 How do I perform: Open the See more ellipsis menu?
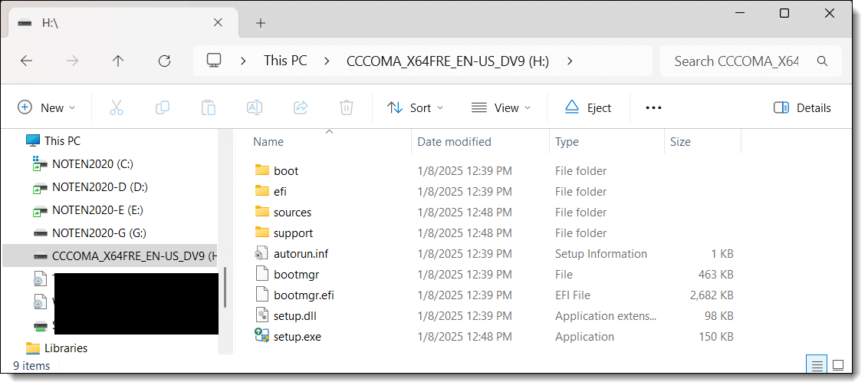point(653,107)
